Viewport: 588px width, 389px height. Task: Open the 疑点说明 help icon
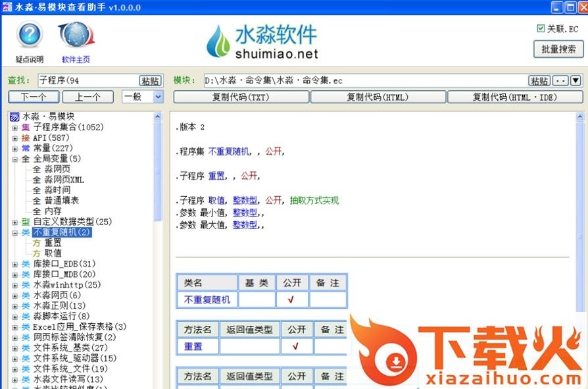tap(30, 35)
